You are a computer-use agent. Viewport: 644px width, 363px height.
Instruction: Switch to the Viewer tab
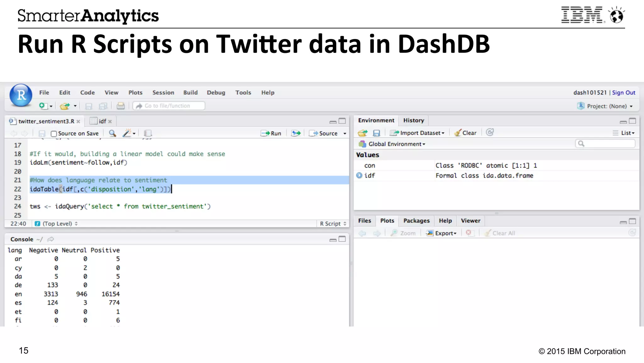point(470,221)
